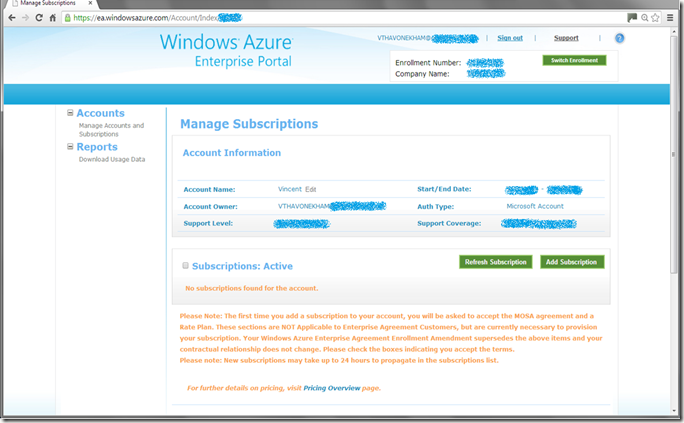
Task: Click the Sign out link
Action: coord(510,38)
